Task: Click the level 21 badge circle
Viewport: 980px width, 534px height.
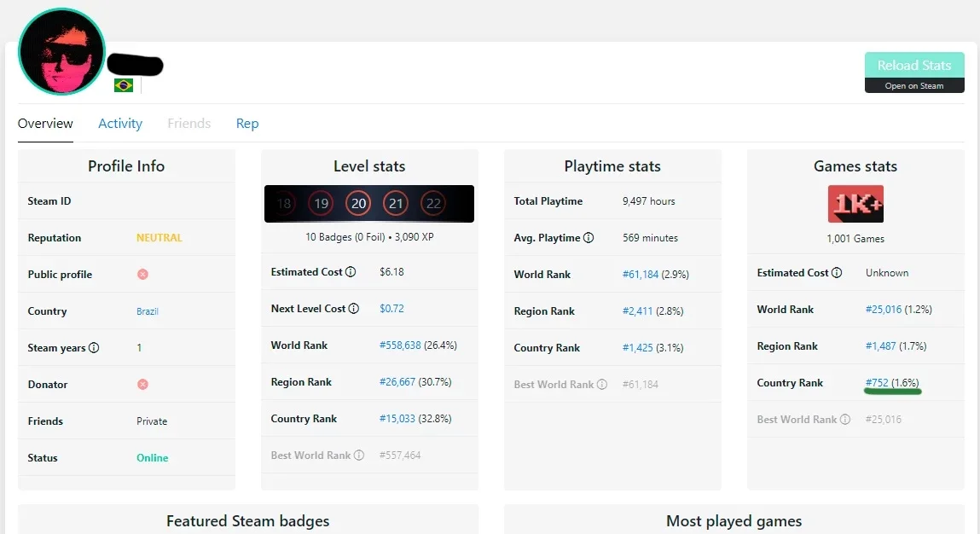Action: pyautogui.click(x=396, y=203)
